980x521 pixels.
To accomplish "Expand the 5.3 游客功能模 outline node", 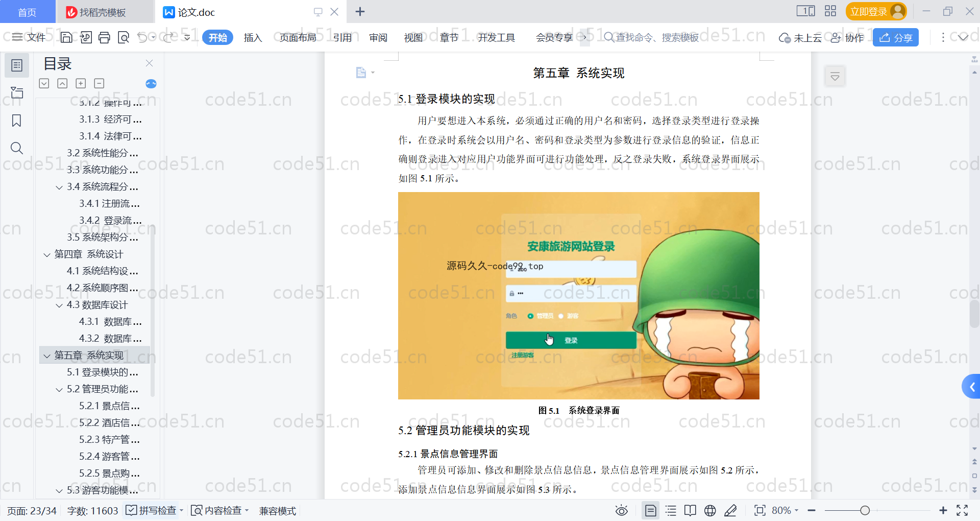I will (59, 491).
